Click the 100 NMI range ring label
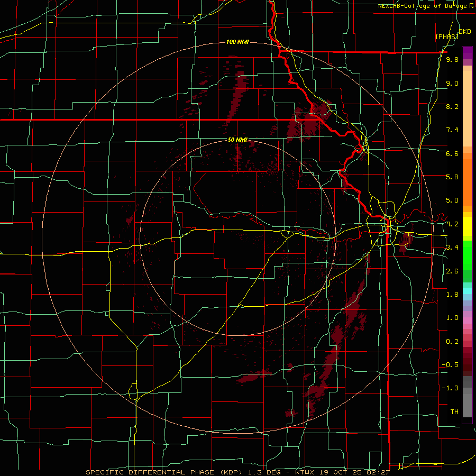Image resolution: width=476 pixels, height=476 pixels. point(237,42)
